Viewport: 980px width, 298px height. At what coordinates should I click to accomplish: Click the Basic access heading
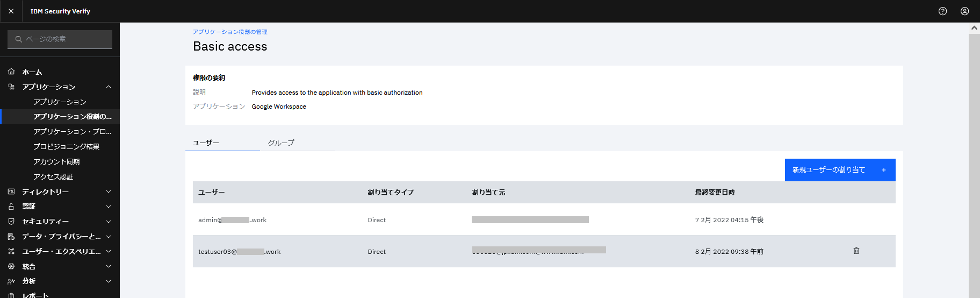pyautogui.click(x=230, y=46)
